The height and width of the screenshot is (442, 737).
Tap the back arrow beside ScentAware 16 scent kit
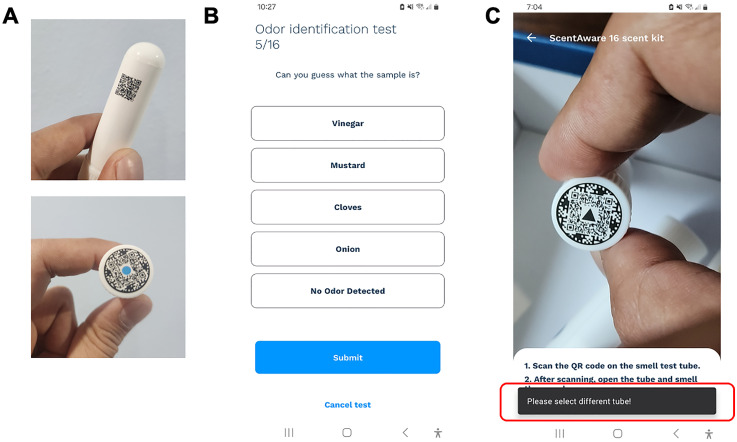(x=532, y=38)
